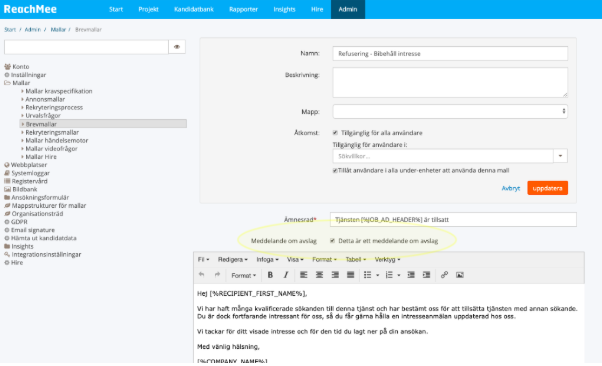The width and height of the screenshot is (602, 366).
Task: Open bullet list style dropdown arrow
Action: pyautogui.click(x=377, y=275)
